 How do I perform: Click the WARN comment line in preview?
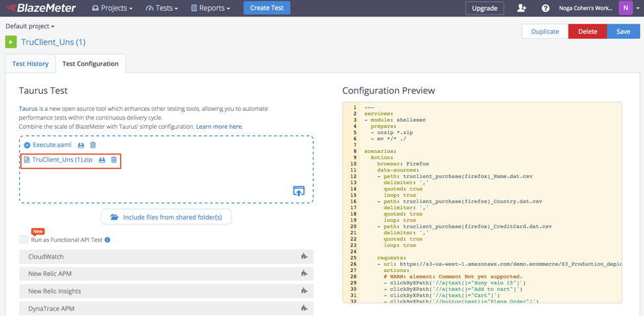[x=453, y=276]
